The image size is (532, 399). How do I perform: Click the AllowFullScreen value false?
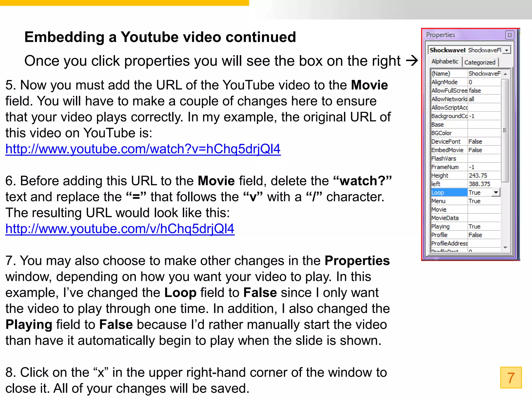484,90
